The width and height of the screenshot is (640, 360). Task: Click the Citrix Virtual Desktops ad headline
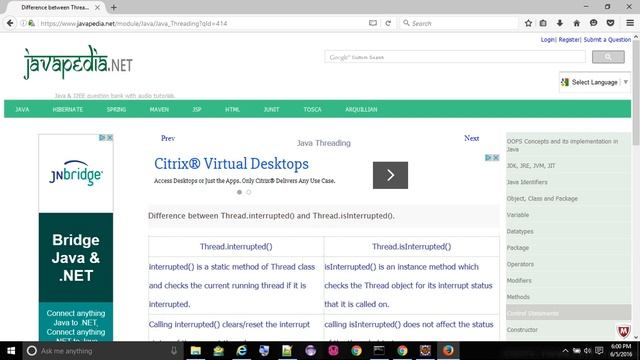click(231, 164)
